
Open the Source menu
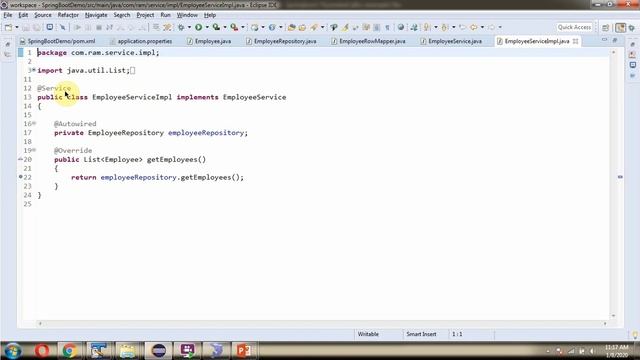[42, 15]
